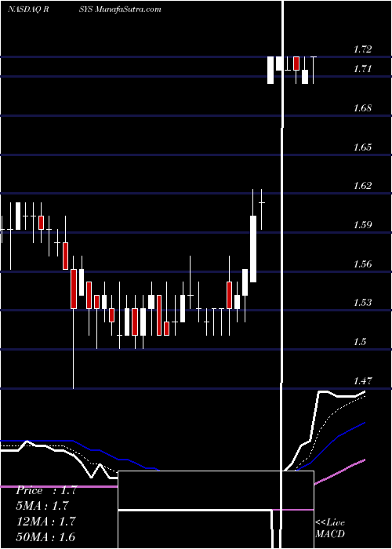Click the 'Price : 1.7' readout

pos(45,490)
